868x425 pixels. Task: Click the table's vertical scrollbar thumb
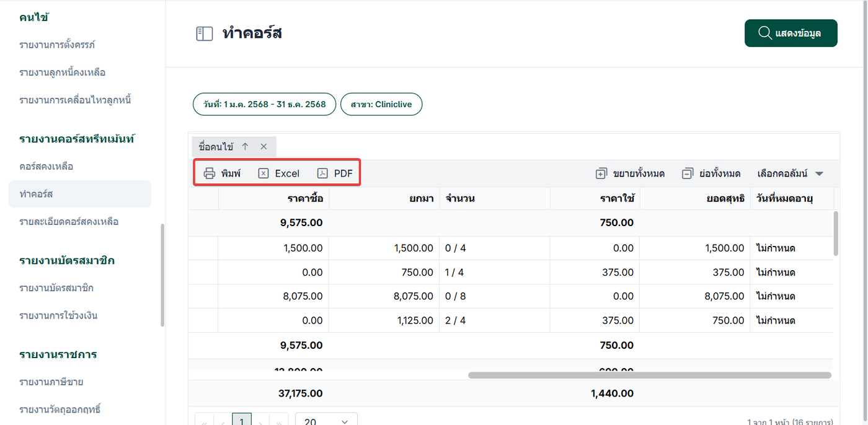pyautogui.click(x=836, y=233)
